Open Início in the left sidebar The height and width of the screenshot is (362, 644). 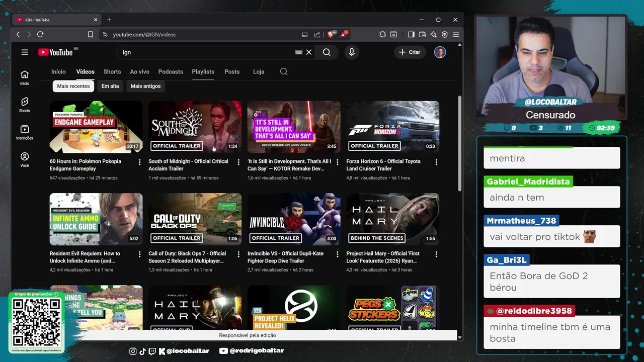click(25, 78)
